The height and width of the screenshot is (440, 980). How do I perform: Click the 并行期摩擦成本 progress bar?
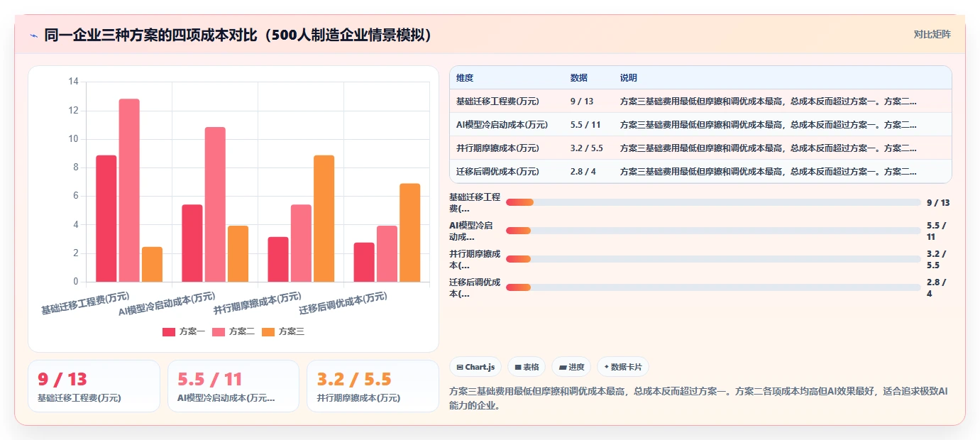coord(713,259)
